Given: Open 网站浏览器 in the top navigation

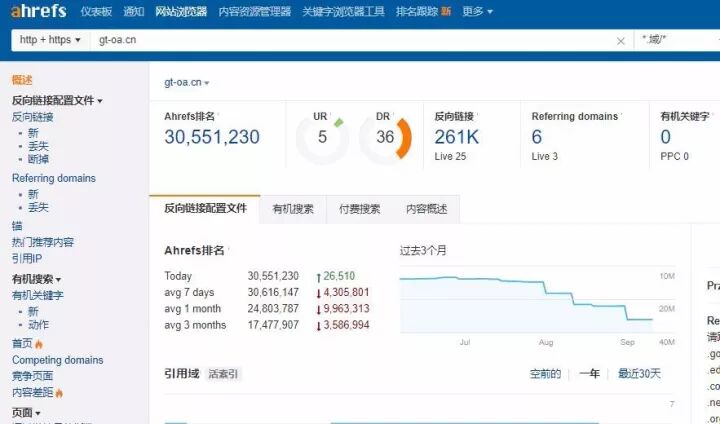Looking at the screenshot, I should point(181,11).
